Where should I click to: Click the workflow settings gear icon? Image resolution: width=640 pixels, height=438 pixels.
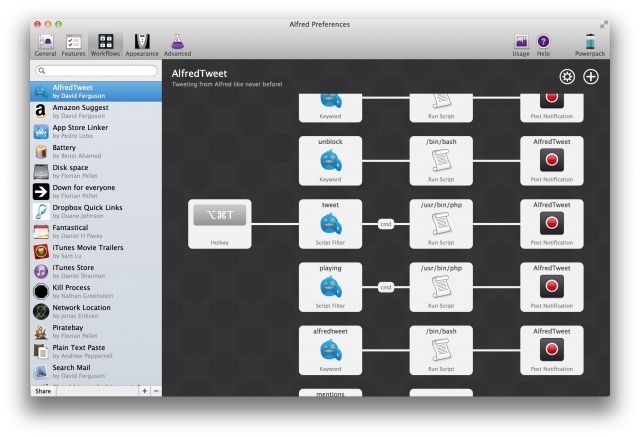567,77
